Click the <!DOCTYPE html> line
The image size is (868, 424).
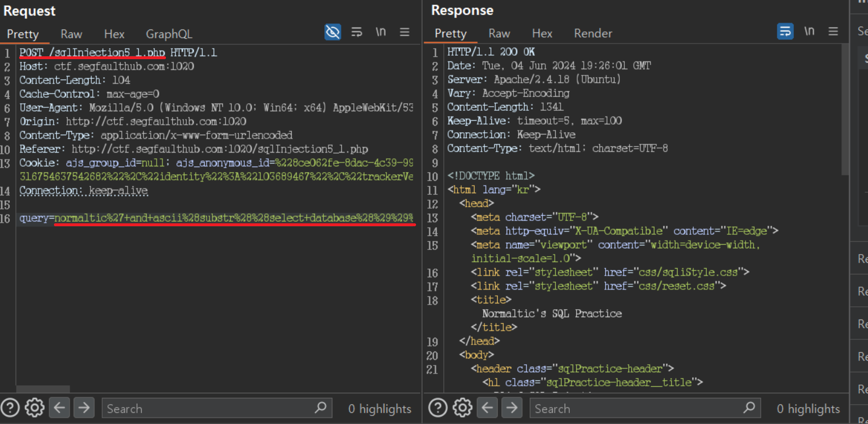(x=491, y=176)
